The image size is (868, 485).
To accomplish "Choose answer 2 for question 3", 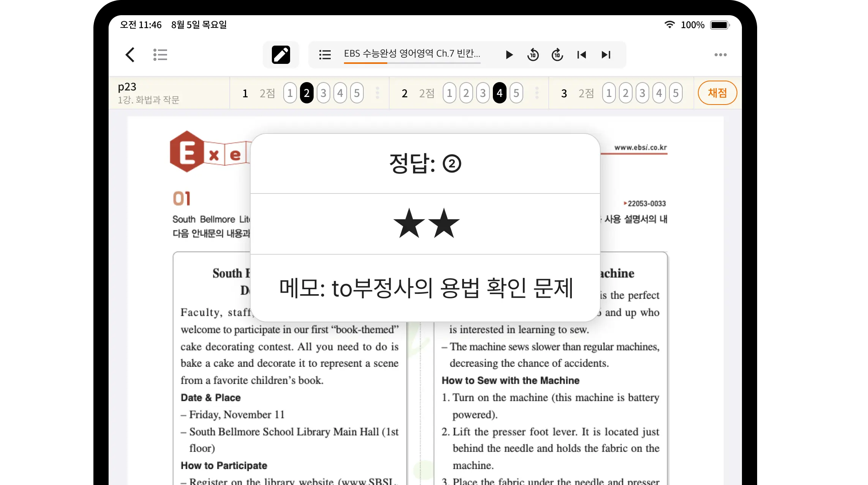I will pyautogui.click(x=626, y=93).
